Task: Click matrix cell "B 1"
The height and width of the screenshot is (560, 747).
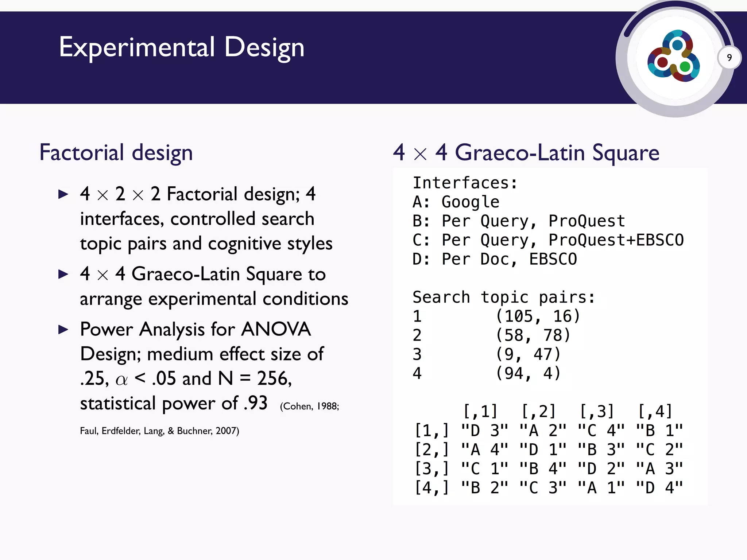Action: pyautogui.click(x=659, y=431)
